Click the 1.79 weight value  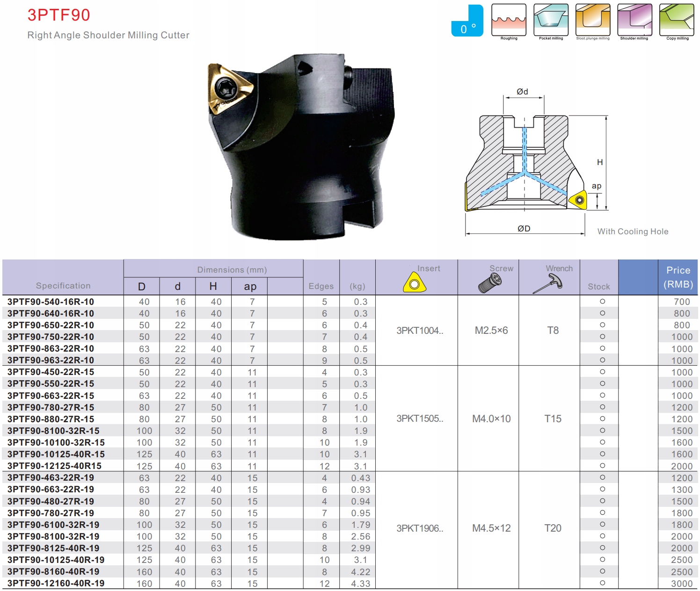tap(361, 525)
